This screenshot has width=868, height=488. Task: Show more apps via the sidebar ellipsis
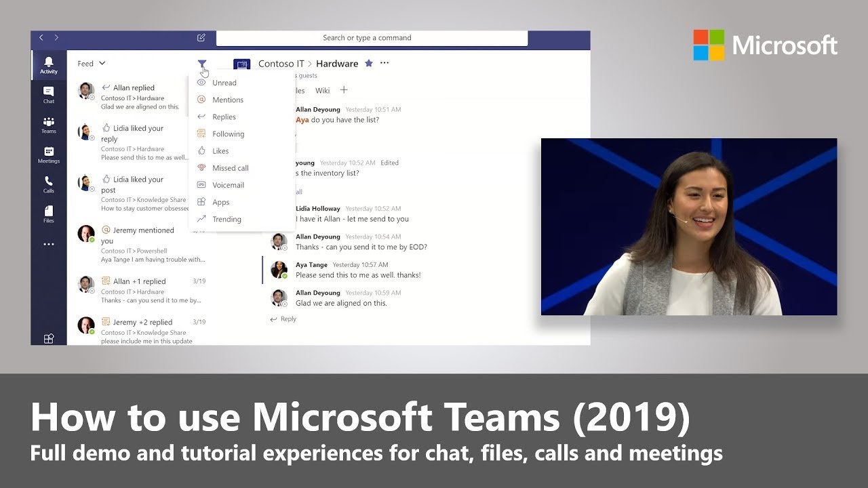point(49,244)
